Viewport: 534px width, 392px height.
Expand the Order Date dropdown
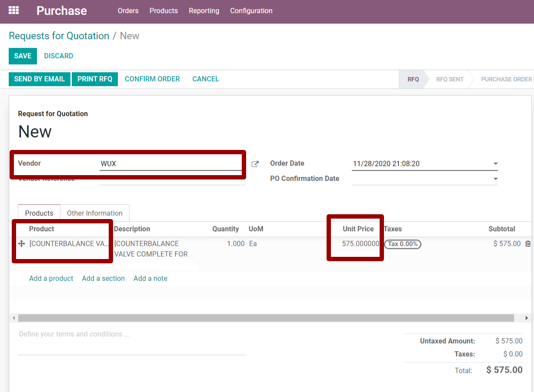495,164
